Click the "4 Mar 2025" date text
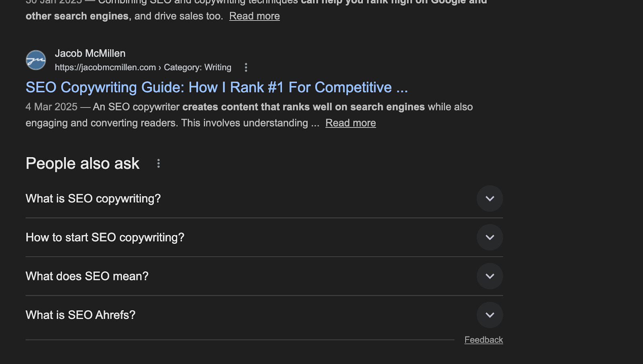 [51, 107]
